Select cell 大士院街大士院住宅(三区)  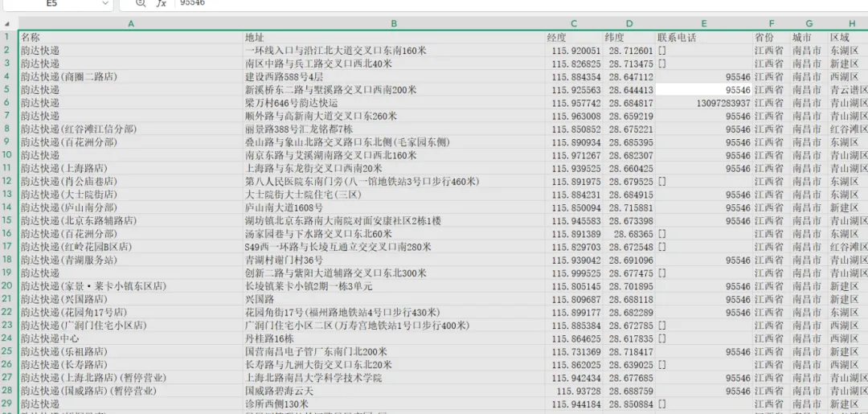[394, 195]
